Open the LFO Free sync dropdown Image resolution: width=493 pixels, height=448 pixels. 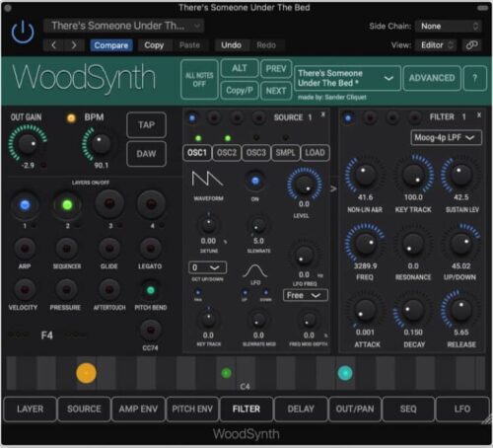306,295
